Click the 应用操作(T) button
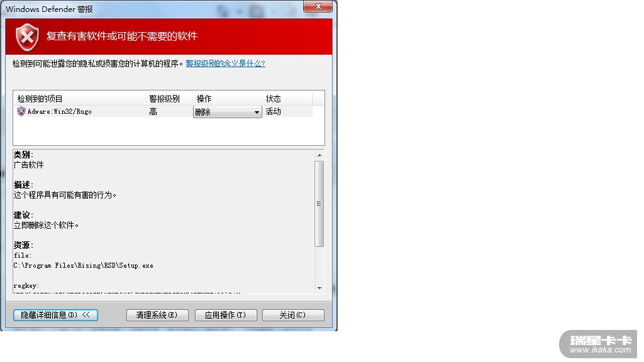This screenshot has height=362, width=644. click(x=226, y=315)
